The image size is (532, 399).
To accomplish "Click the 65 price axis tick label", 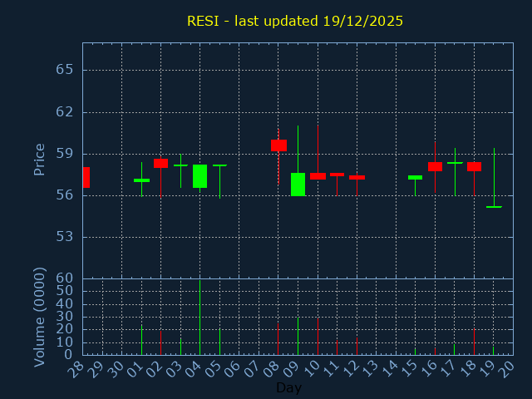I will pos(65,69).
